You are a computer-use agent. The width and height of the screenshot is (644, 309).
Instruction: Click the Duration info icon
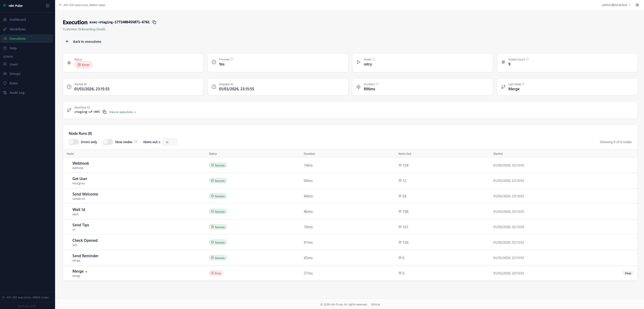(377, 84)
